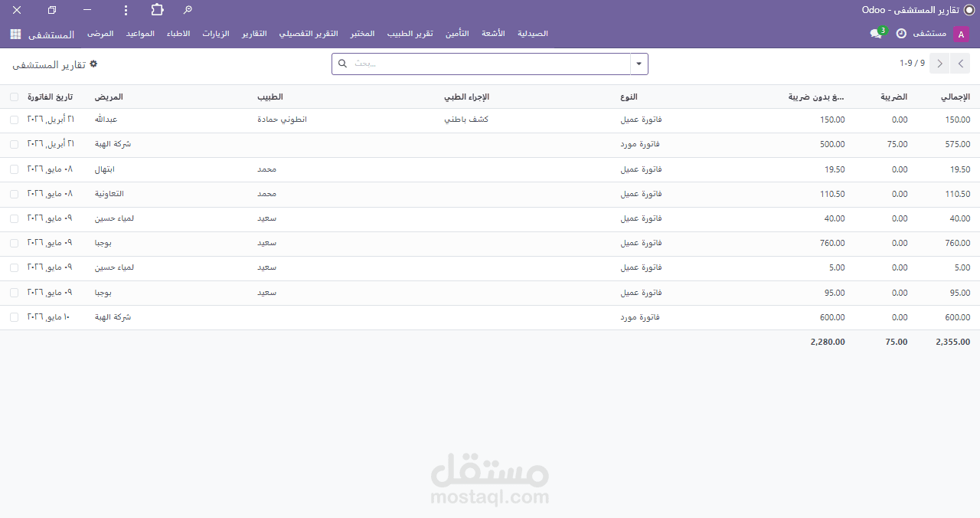Click the total value 575.00
Image resolution: width=980 pixels, height=518 pixels.
click(x=958, y=145)
